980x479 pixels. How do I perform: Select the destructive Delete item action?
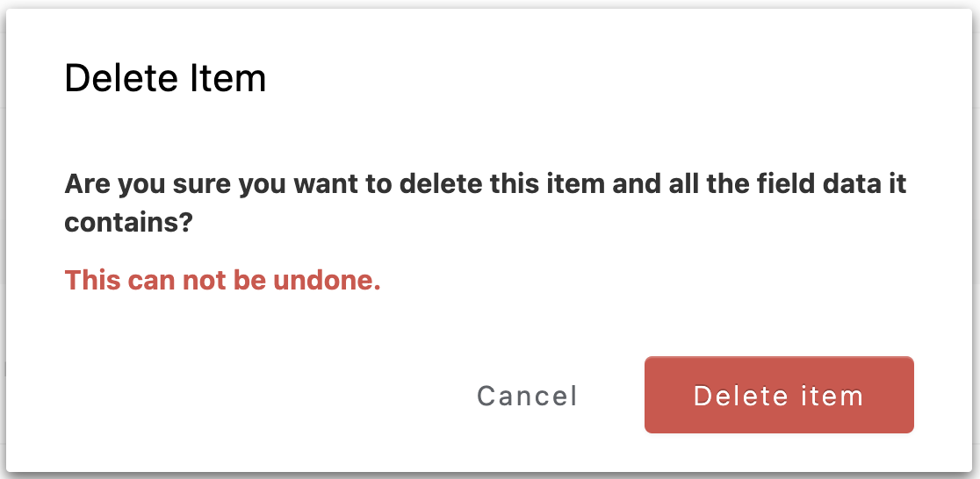[779, 395]
